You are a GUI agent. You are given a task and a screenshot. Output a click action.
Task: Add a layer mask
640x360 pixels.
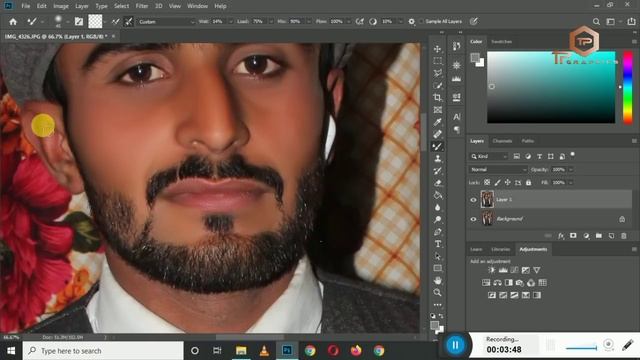[x=573, y=236]
